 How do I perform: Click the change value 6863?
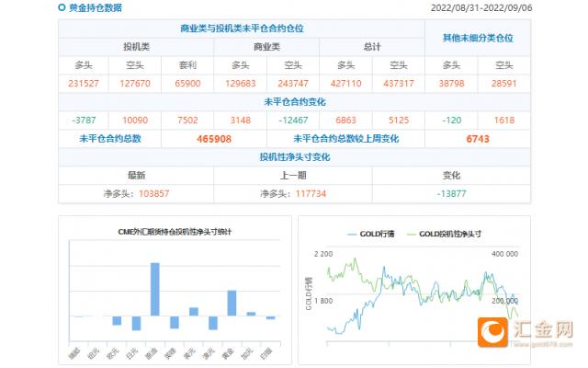(345, 121)
